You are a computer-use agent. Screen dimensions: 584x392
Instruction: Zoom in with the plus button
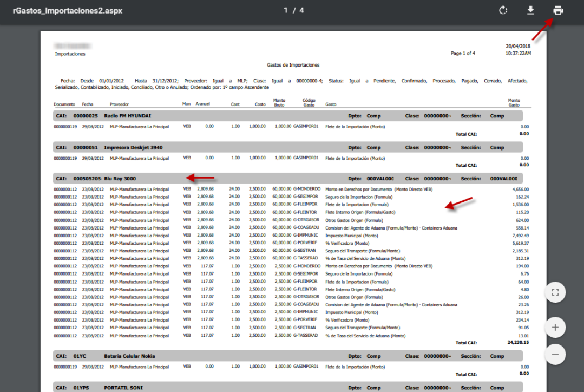click(555, 328)
